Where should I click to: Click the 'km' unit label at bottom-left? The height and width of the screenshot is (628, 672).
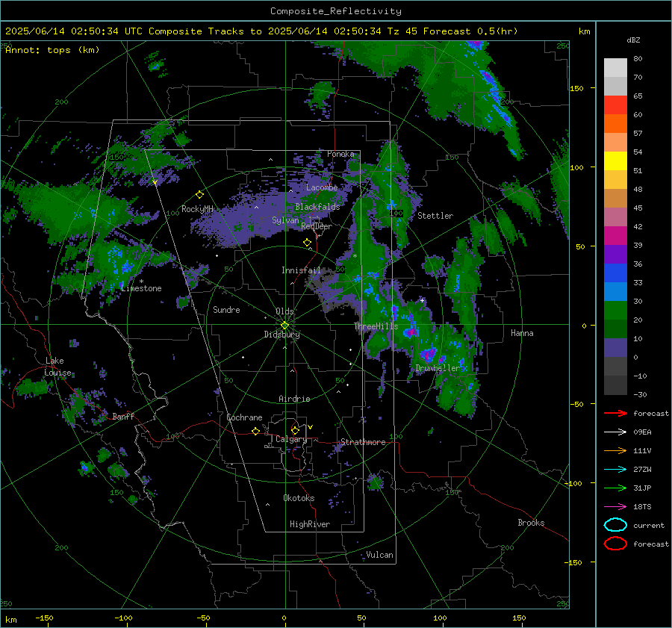[x=10, y=620]
